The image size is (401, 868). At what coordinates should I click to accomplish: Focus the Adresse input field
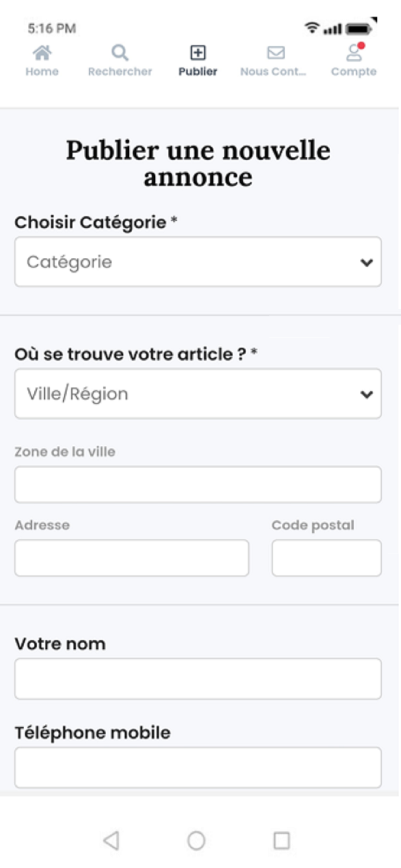click(x=132, y=558)
